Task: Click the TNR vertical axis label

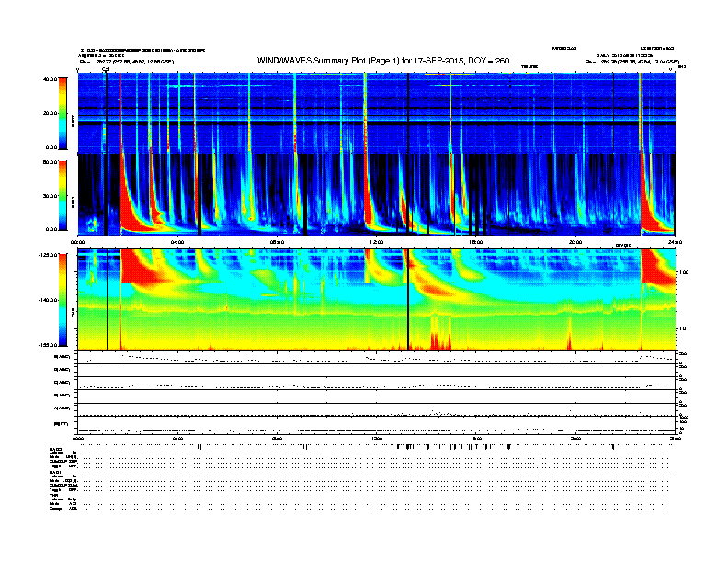Action: [x=73, y=315]
